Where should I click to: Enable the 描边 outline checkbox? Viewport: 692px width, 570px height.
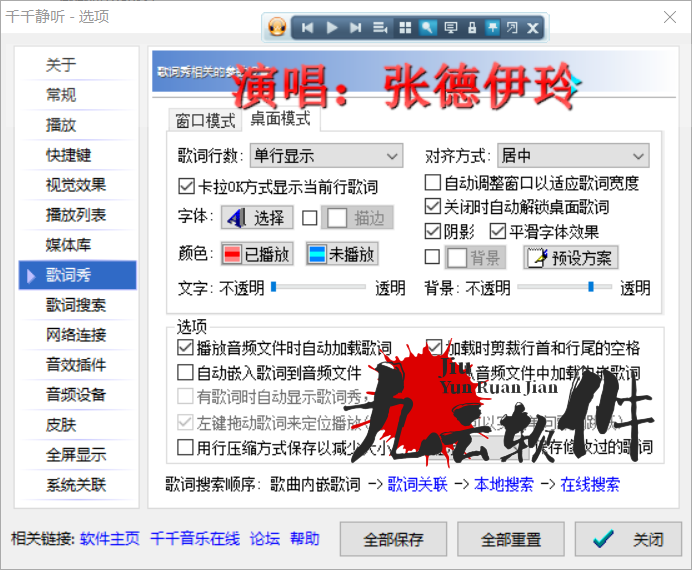(x=310, y=218)
